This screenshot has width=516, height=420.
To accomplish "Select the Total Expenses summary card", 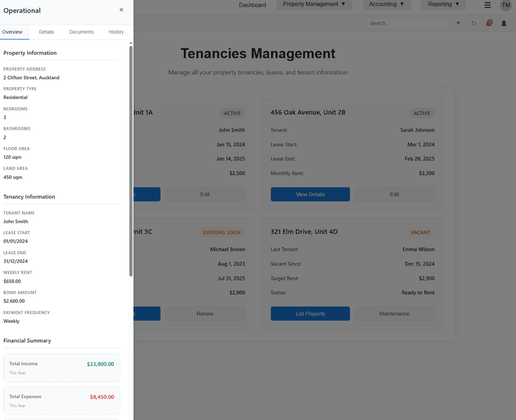I will pos(62,401).
